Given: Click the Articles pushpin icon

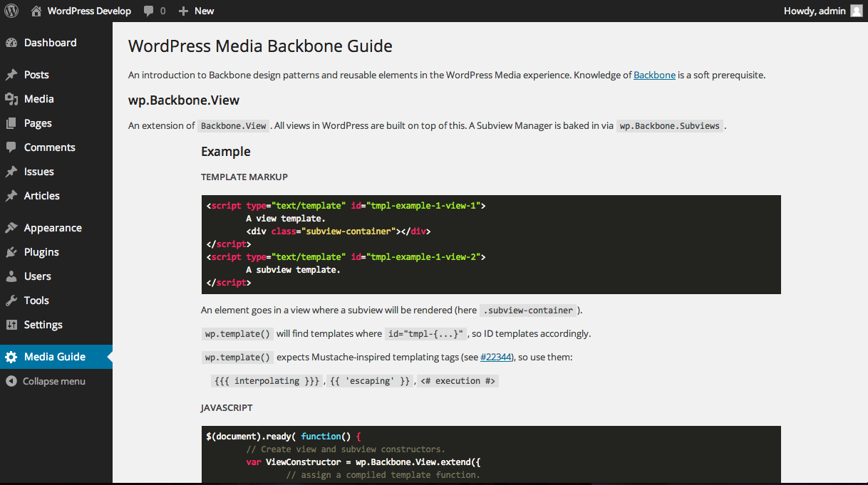Looking at the screenshot, I should (x=11, y=196).
